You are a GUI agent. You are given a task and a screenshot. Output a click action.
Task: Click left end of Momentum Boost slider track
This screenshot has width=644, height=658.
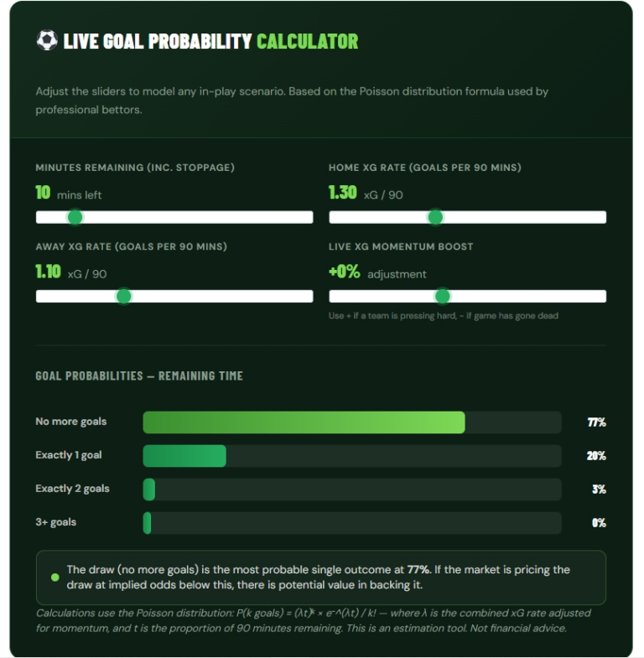334,296
